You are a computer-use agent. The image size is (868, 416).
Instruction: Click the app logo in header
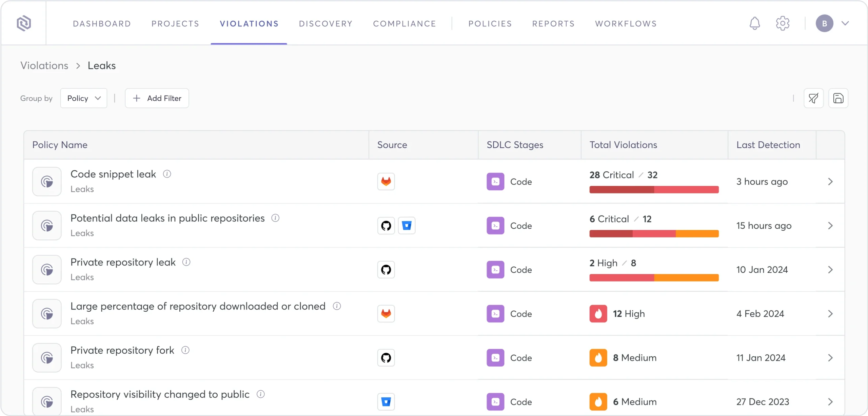24,23
